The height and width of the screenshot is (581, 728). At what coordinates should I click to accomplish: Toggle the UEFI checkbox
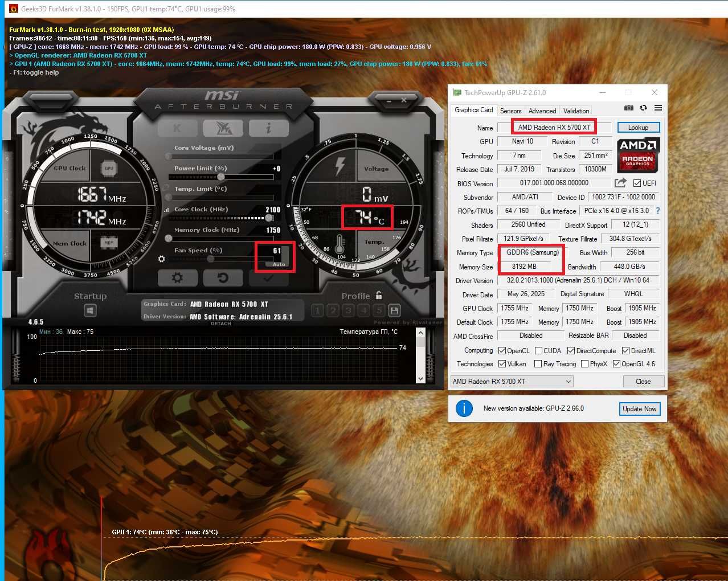coord(637,183)
